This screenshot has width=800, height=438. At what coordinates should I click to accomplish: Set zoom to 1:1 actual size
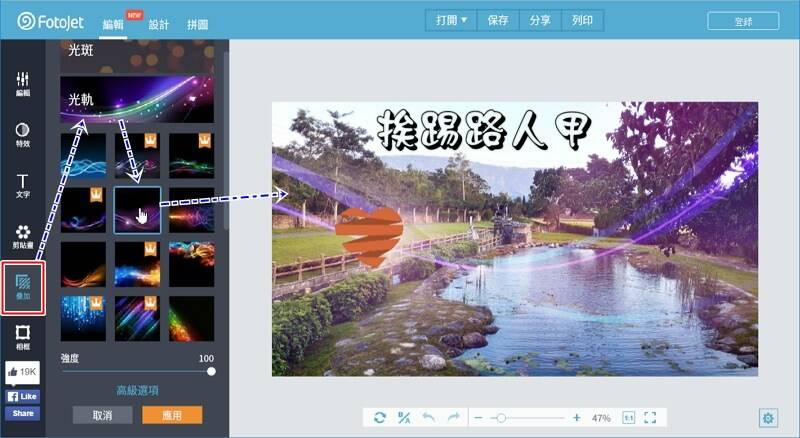tap(629, 418)
